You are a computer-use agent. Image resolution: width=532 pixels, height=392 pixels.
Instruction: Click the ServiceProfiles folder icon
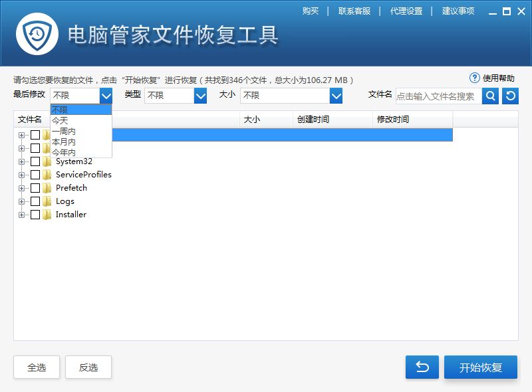coord(47,175)
